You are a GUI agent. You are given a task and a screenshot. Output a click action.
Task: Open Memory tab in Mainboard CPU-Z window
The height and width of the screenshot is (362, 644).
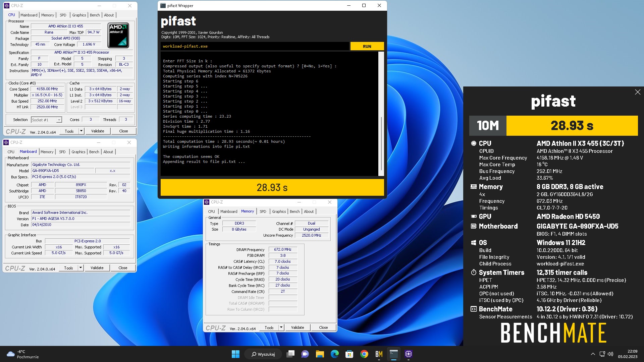pyautogui.click(x=47, y=152)
